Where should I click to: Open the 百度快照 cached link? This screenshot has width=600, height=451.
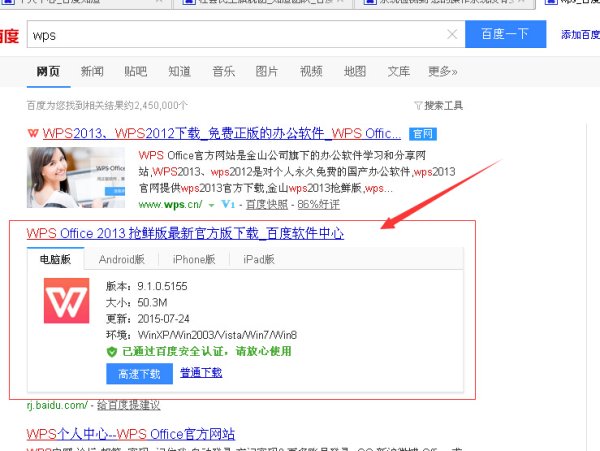[x=267, y=205]
